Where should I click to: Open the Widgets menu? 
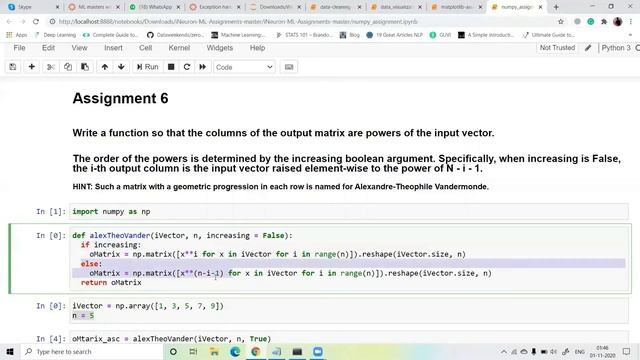click(x=220, y=48)
